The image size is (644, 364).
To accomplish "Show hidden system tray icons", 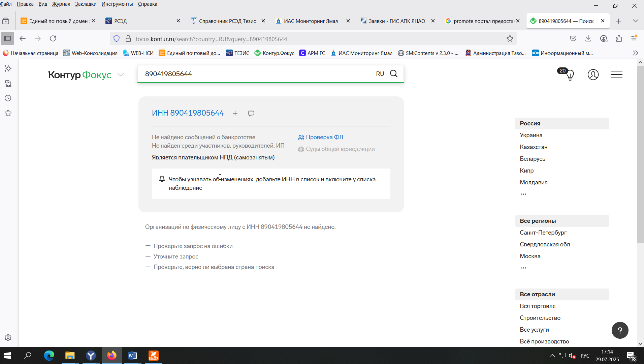I will pos(552,356).
